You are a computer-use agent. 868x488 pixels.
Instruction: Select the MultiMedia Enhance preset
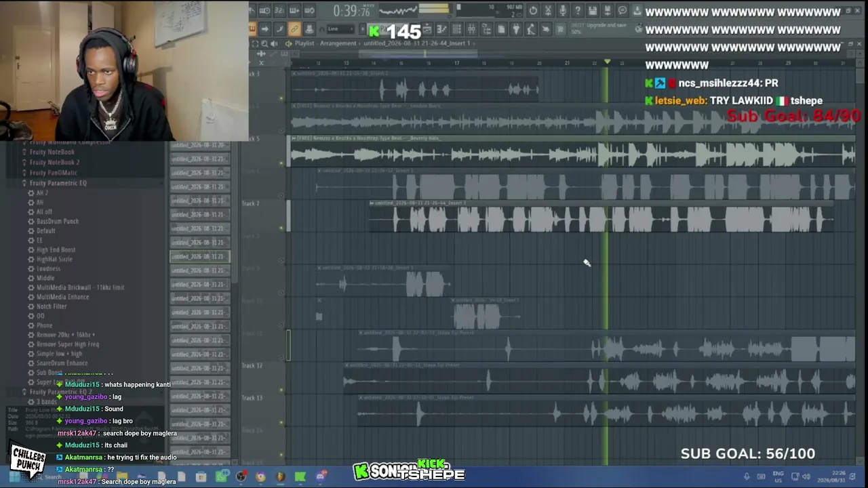62,297
